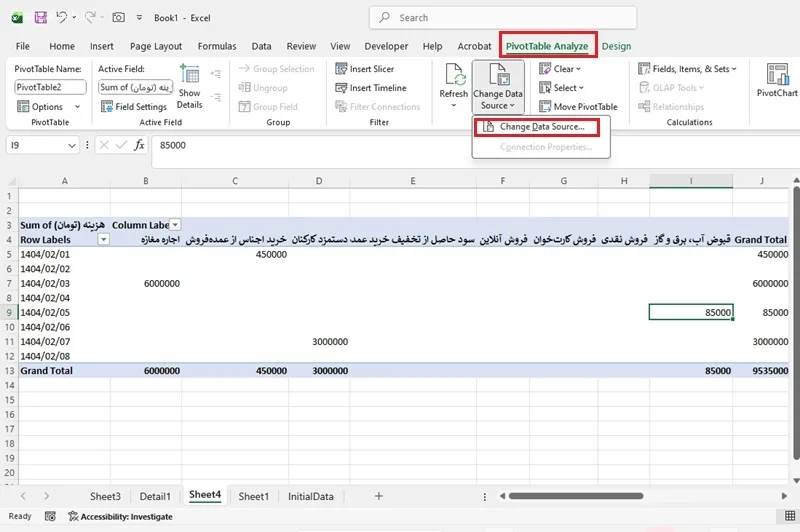Click the camera screenshot icon in the quick access toolbar

[x=118, y=17]
